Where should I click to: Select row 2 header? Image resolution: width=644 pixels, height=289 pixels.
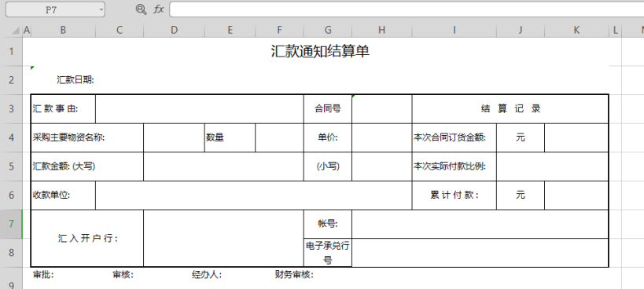11,80
